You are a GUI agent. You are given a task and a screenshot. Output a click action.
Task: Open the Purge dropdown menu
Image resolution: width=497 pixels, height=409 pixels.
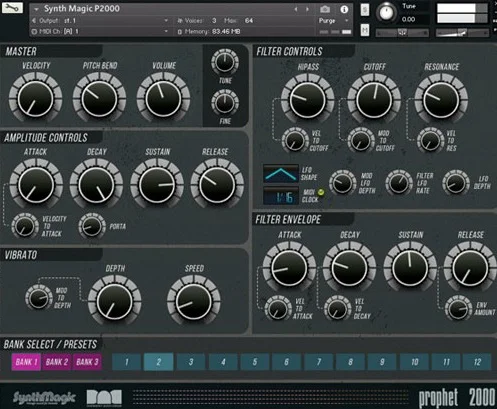333,21
